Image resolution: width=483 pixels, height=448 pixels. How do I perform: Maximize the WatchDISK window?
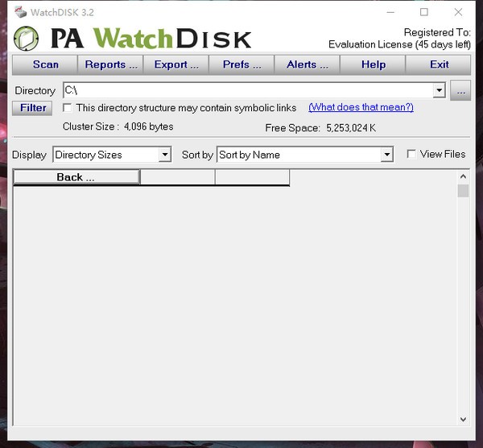coord(424,12)
